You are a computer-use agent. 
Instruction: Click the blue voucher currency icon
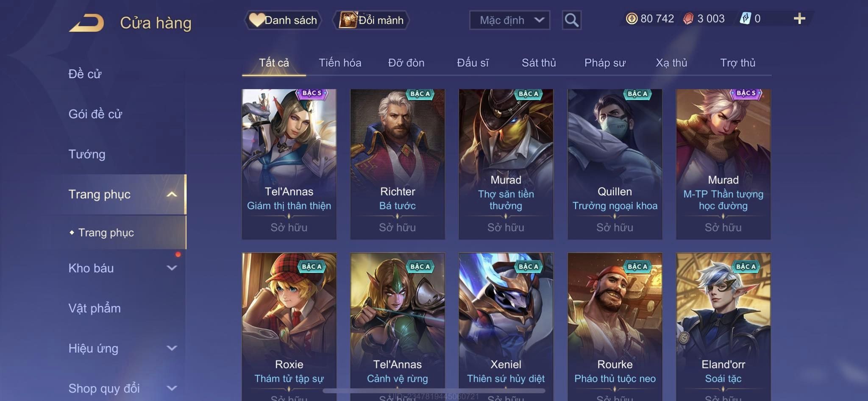[x=745, y=19]
